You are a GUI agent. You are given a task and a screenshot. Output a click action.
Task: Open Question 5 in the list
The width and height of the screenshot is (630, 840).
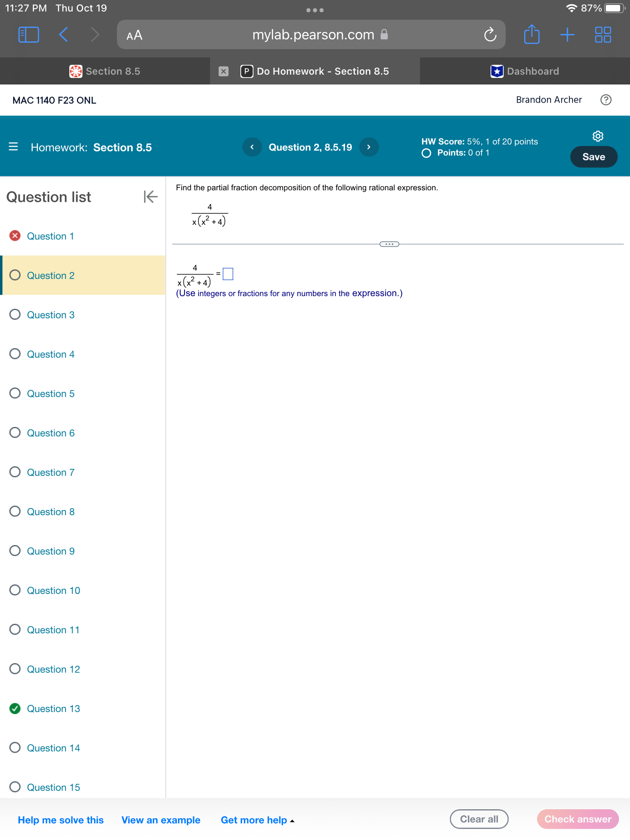point(51,394)
